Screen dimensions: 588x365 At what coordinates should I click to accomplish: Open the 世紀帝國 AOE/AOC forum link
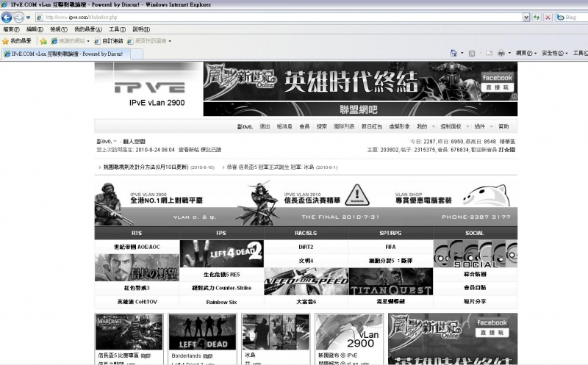pyautogui.click(x=137, y=247)
